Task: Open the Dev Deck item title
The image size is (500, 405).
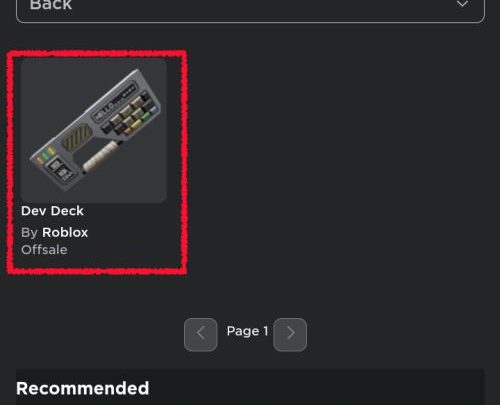Action: click(x=52, y=211)
